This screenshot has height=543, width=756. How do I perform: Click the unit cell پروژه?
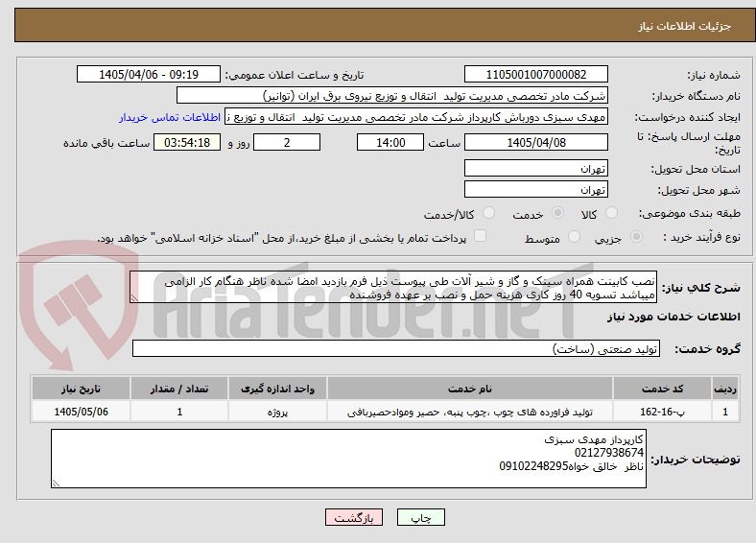(277, 412)
